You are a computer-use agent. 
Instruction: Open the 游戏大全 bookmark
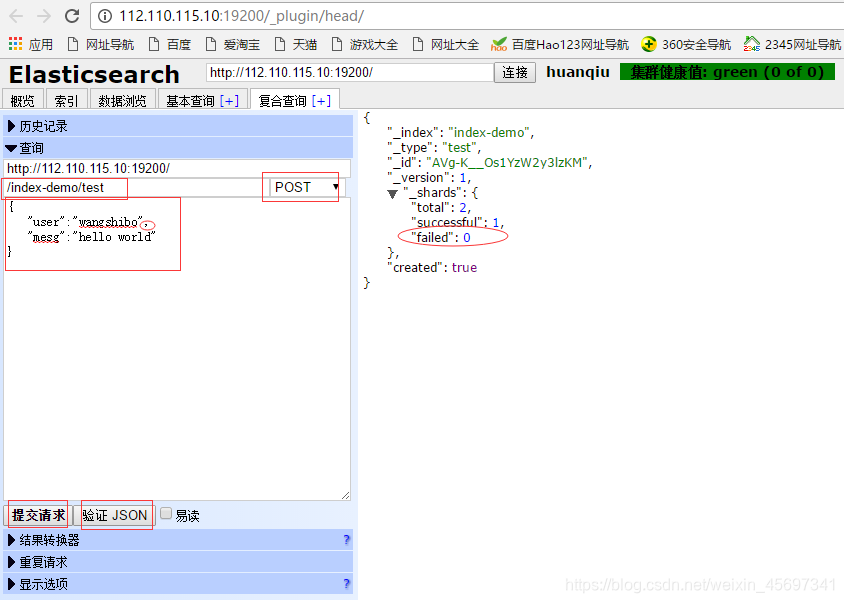365,44
